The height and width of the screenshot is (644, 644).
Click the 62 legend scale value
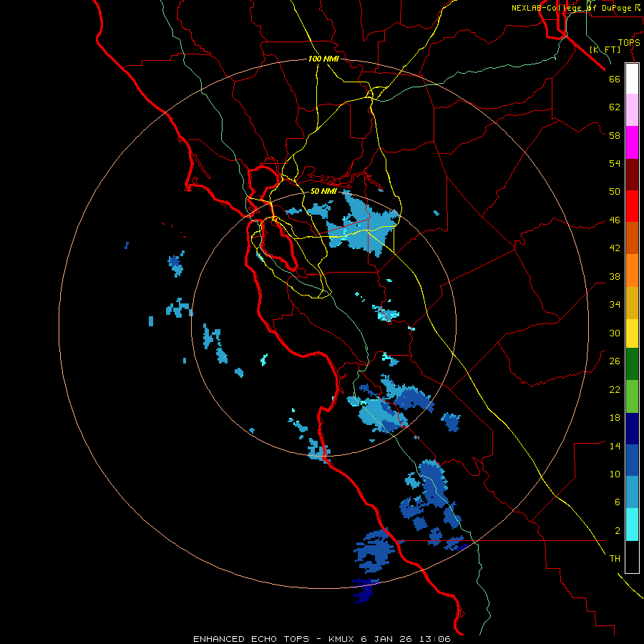[x=615, y=107]
